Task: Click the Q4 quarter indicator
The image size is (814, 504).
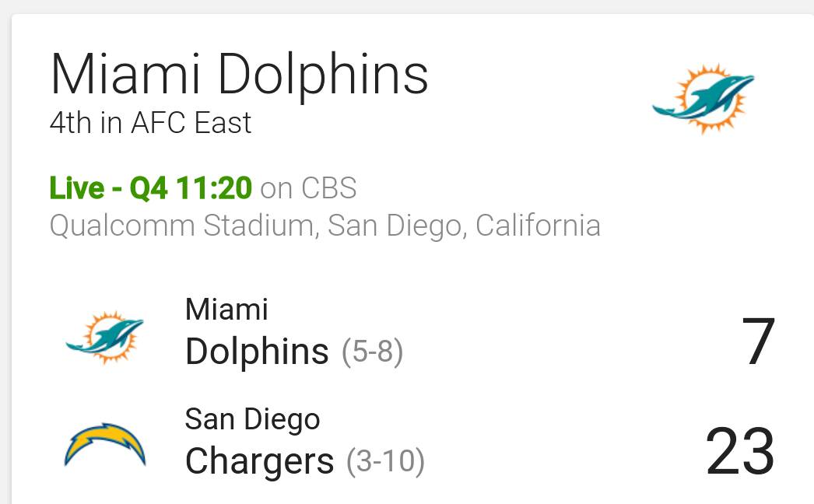Action: coord(149,188)
